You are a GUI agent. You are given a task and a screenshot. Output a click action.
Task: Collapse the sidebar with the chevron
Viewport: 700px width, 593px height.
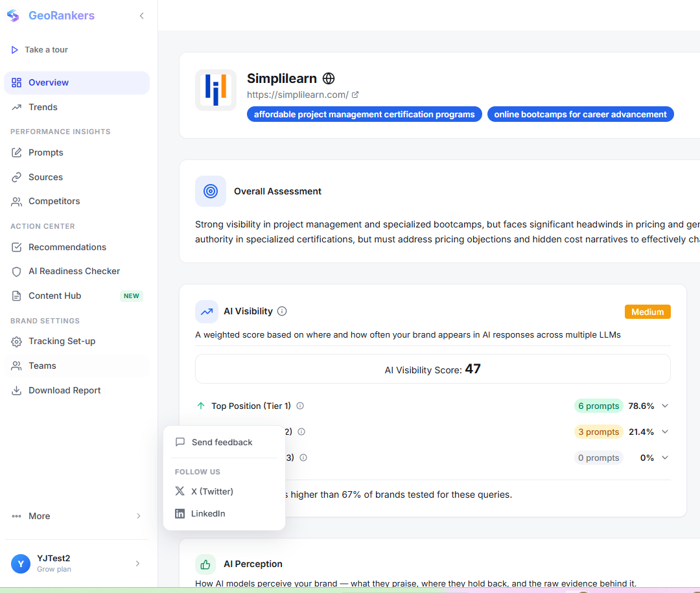141,16
